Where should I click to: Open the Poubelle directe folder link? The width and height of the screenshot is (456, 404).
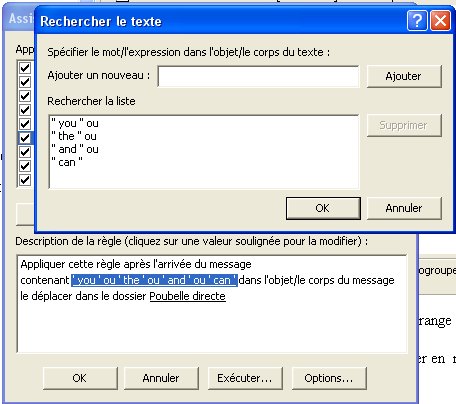point(187,296)
